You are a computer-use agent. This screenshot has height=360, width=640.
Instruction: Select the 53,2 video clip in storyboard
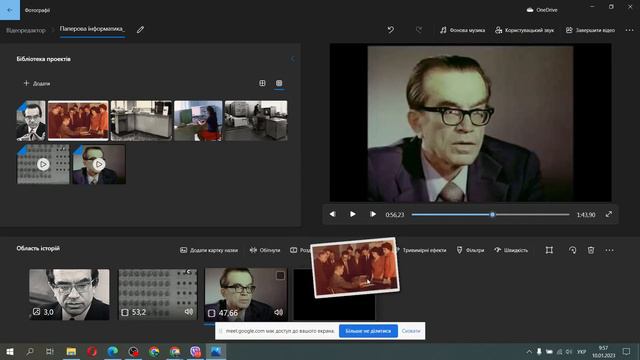tap(158, 294)
